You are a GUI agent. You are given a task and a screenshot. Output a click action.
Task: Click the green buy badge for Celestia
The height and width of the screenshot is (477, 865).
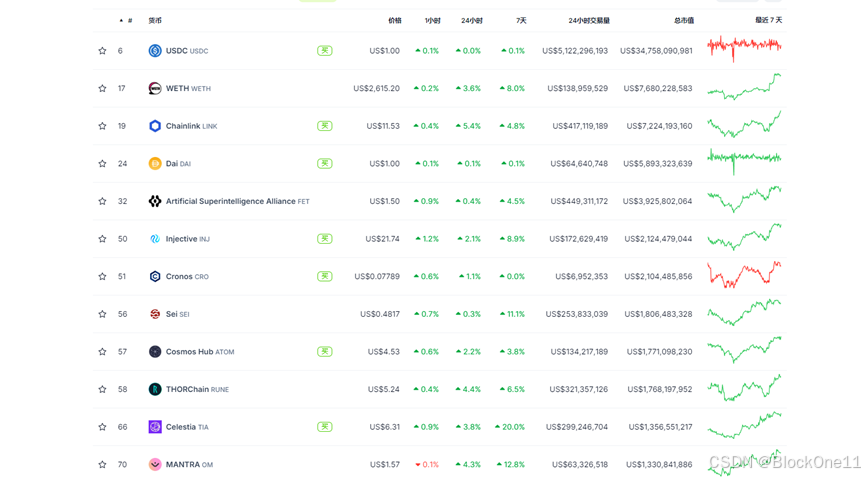(x=325, y=427)
